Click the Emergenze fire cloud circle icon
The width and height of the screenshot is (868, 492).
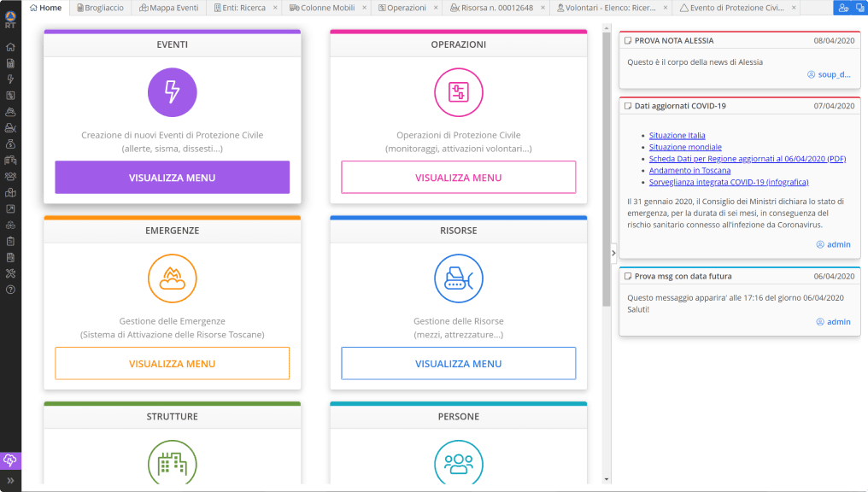pos(173,278)
